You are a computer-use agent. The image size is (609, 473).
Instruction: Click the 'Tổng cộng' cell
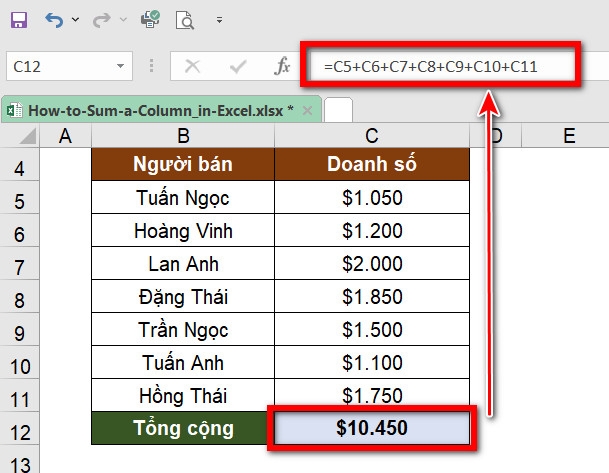[183, 428]
